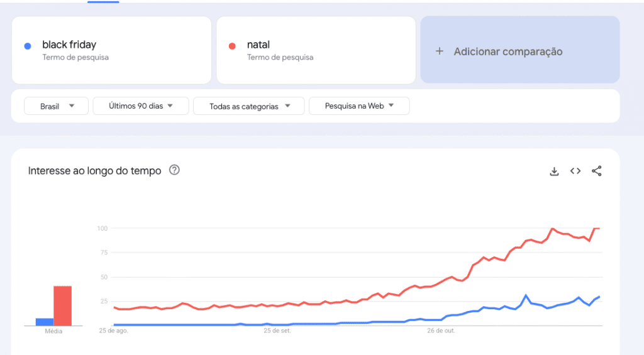Image resolution: width=644 pixels, height=355 pixels.
Task: Edit the natal search term
Action: click(x=258, y=45)
